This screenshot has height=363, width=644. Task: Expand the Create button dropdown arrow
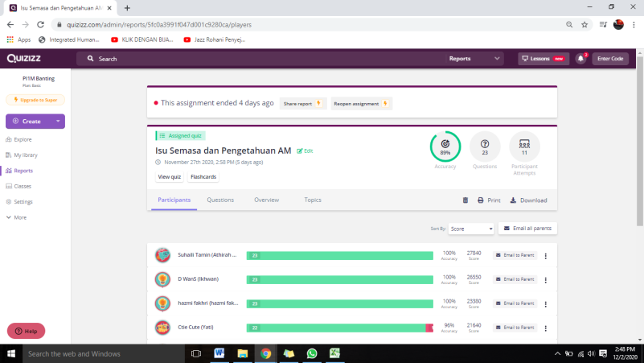click(x=58, y=122)
